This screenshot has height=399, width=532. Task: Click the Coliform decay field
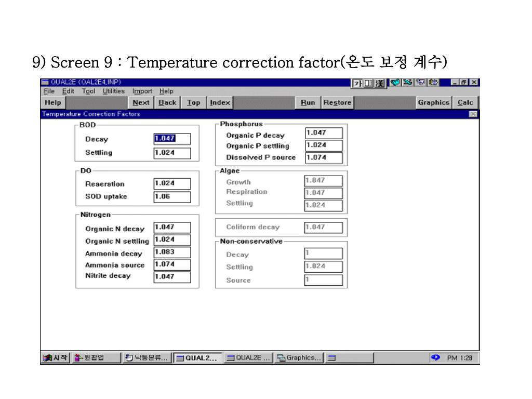click(x=323, y=228)
